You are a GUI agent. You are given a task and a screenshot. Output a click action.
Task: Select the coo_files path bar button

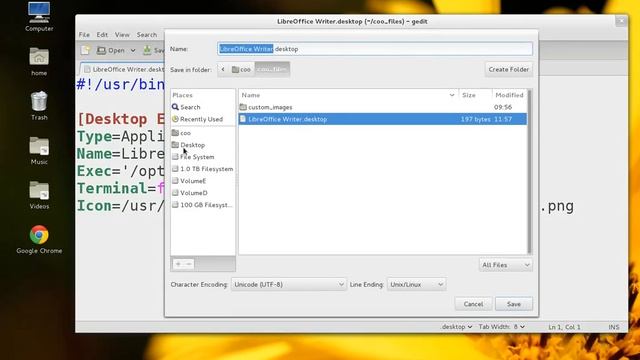pyautogui.click(x=272, y=69)
